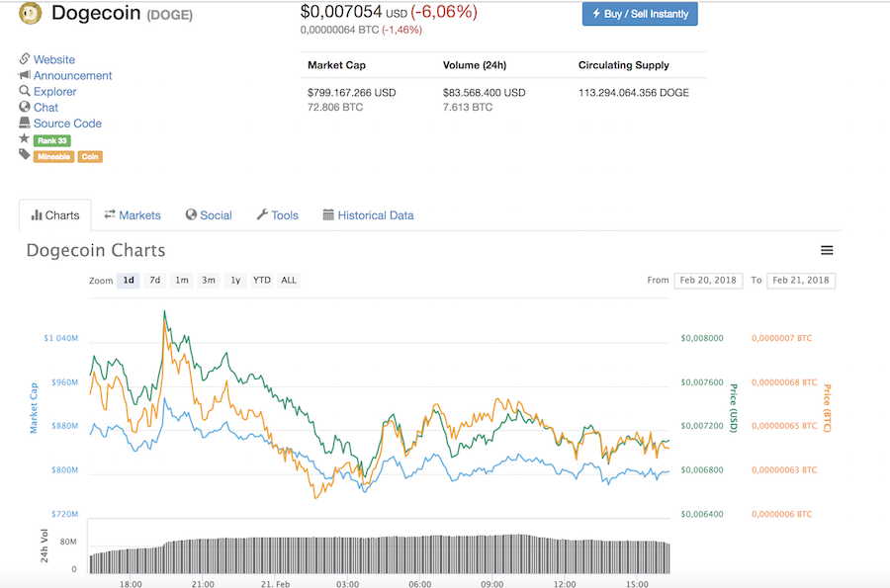Click the chain link icon beside Website
890x588 pixels.
25,59
